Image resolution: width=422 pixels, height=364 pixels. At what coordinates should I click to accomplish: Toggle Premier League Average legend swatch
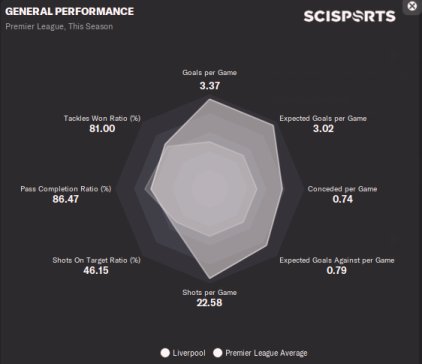point(218,353)
